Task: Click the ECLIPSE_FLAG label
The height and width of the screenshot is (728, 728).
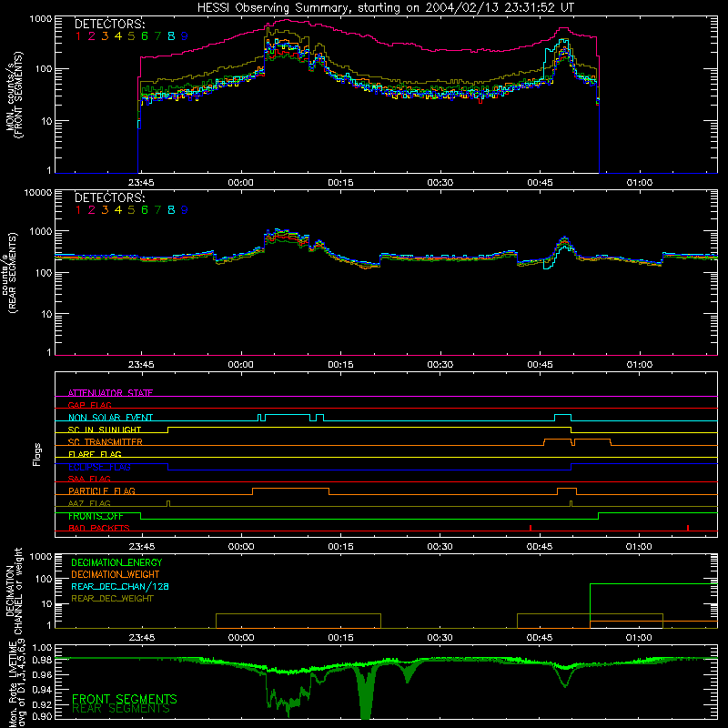Action: point(99,467)
